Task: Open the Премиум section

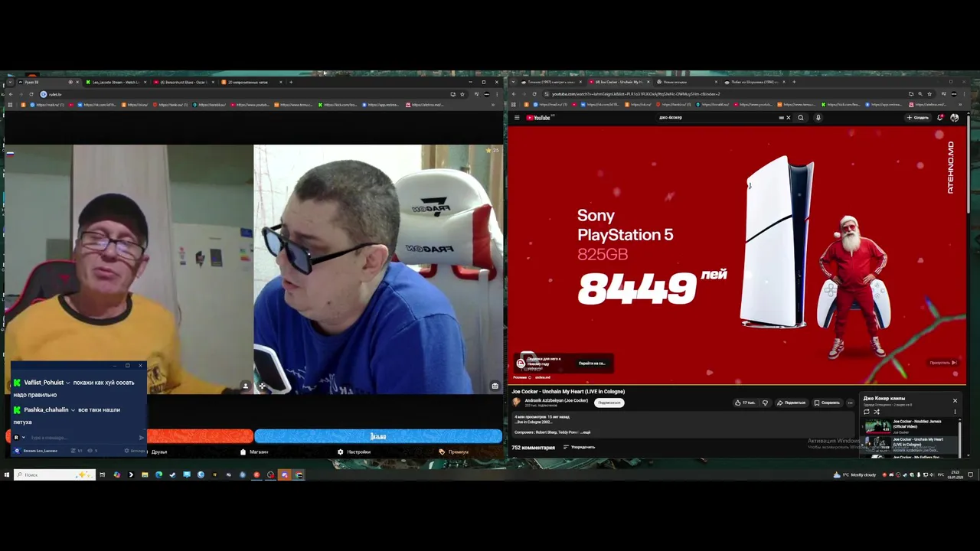Action: 453,452
